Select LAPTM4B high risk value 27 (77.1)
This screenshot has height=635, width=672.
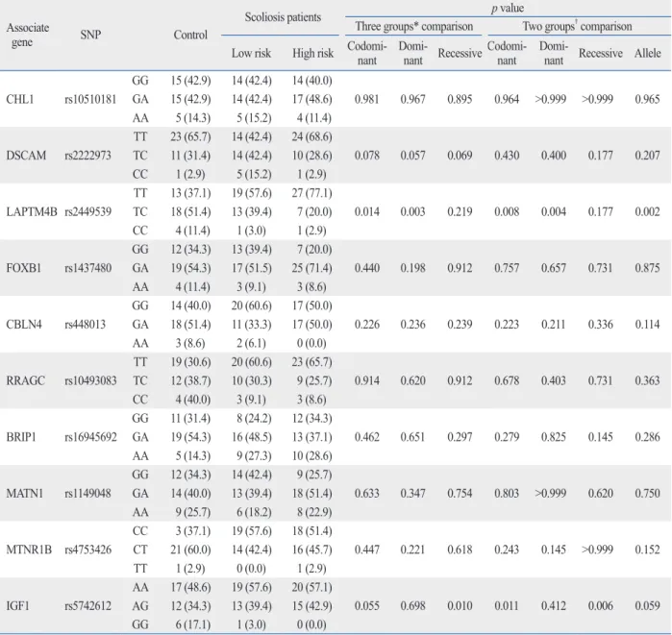(x=312, y=193)
